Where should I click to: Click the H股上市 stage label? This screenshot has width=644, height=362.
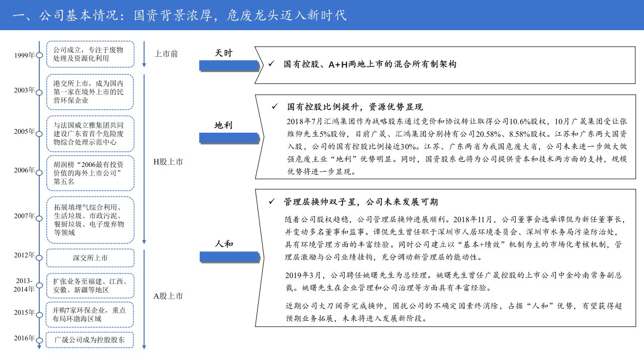pyautogui.click(x=169, y=162)
